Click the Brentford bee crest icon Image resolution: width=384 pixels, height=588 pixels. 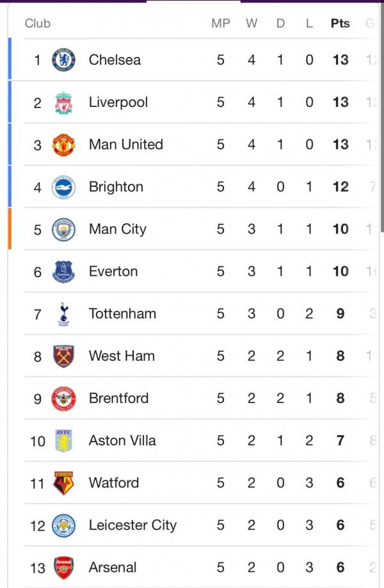[x=63, y=398]
